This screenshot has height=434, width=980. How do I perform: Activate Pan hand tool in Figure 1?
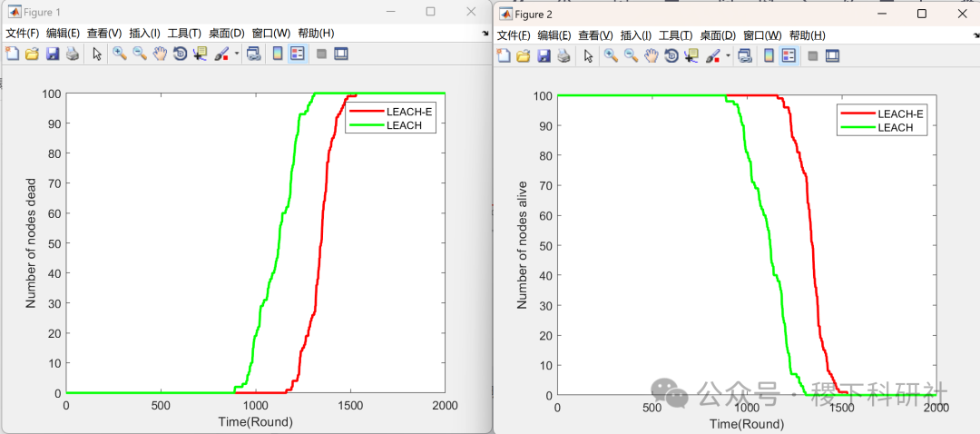coord(160,54)
